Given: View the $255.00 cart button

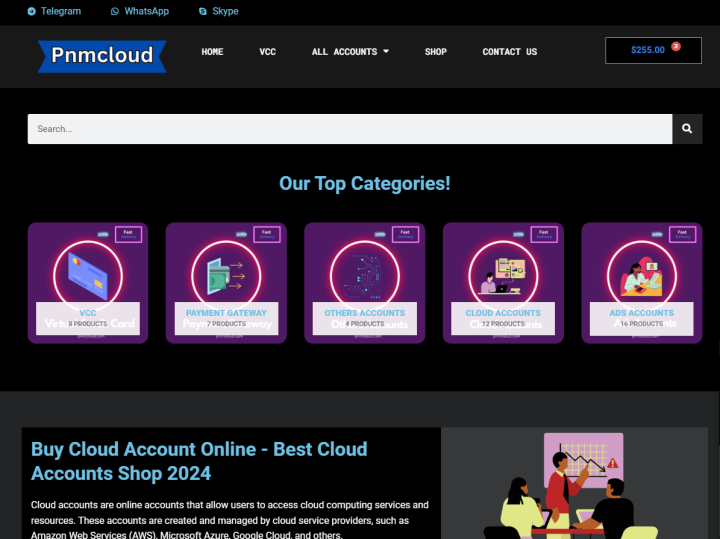Looking at the screenshot, I should click(x=647, y=50).
